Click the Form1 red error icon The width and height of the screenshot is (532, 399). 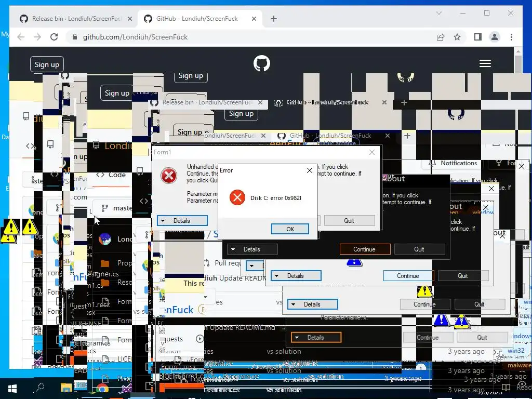click(x=169, y=176)
